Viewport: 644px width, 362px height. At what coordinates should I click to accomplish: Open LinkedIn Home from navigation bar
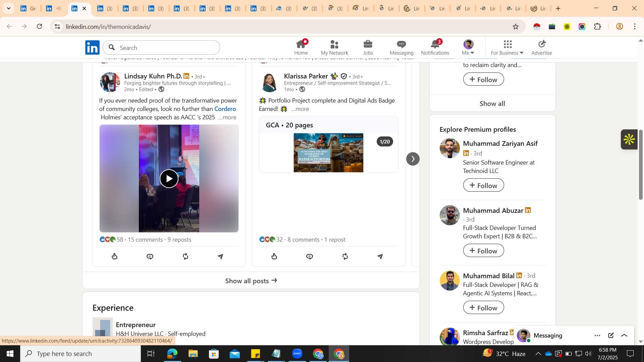pos(301,47)
